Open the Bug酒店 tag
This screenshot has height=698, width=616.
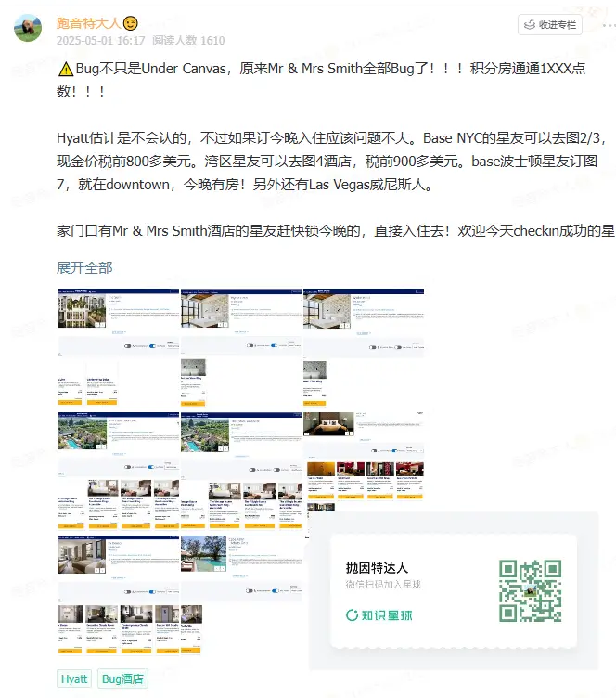(x=122, y=679)
